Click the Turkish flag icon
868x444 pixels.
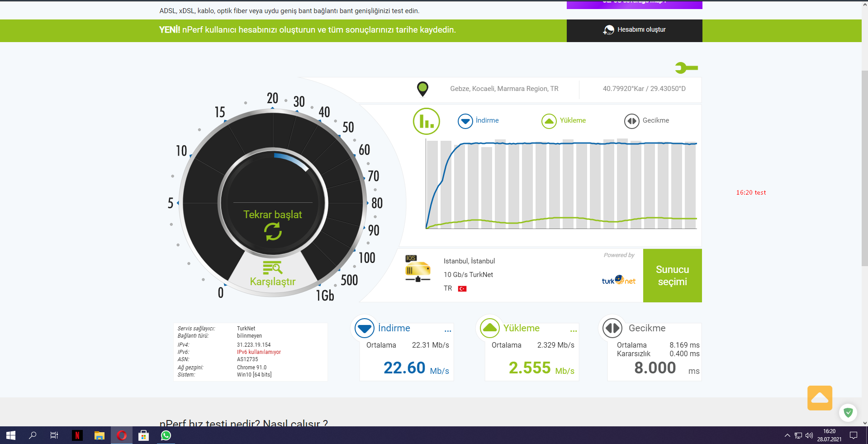tap(462, 289)
